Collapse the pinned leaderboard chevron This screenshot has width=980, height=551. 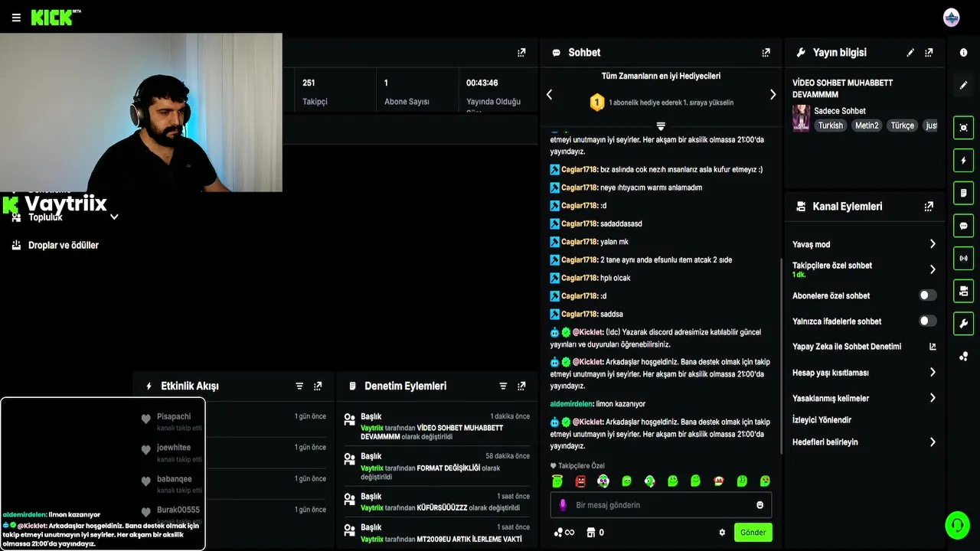(661, 126)
